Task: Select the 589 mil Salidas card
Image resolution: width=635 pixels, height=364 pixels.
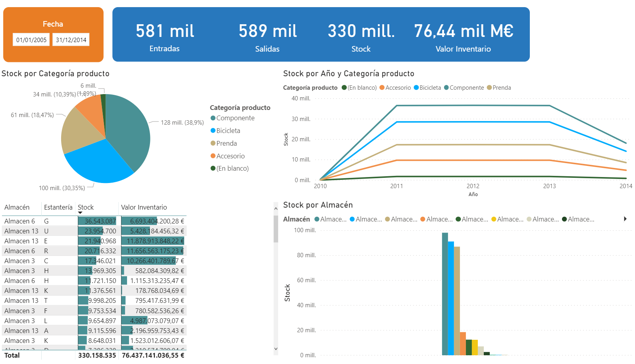Action: (x=267, y=37)
